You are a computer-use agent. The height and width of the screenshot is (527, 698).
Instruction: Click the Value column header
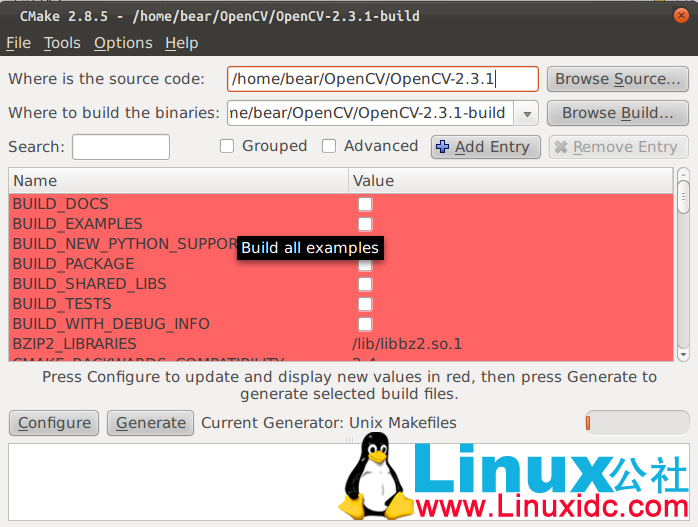(511, 181)
